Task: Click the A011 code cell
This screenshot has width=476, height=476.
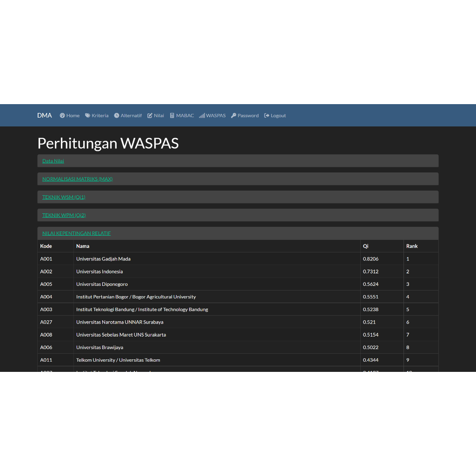Action: pos(56,360)
